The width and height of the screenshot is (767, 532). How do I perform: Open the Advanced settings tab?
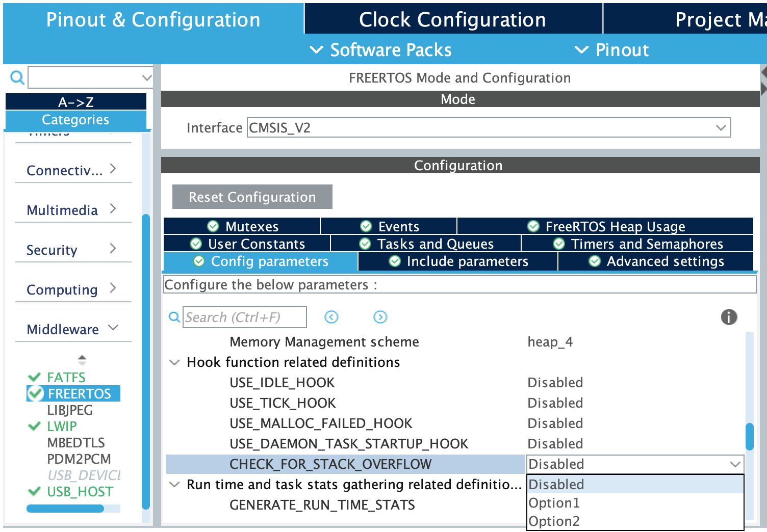[x=656, y=261]
